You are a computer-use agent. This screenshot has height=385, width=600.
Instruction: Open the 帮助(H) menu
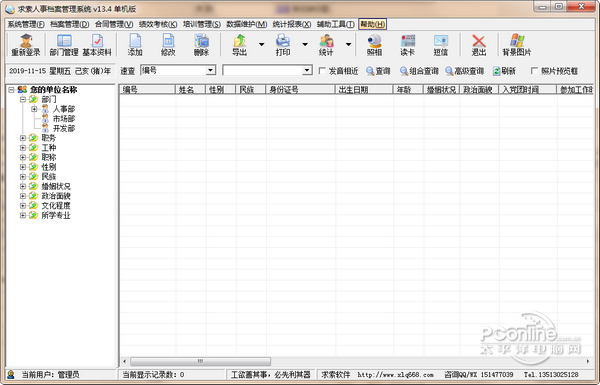pyautogui.click(x=373, y=24)
